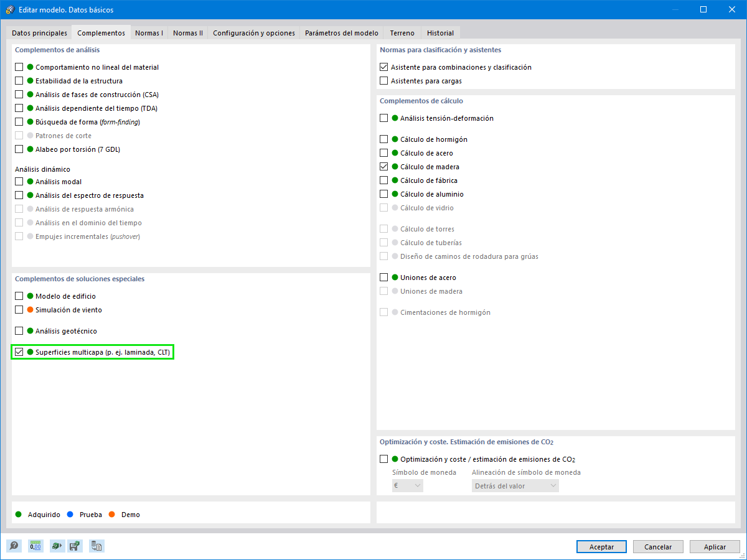Open the help speech-bubble icon
747x560 pixels.
tap(14, 546)
